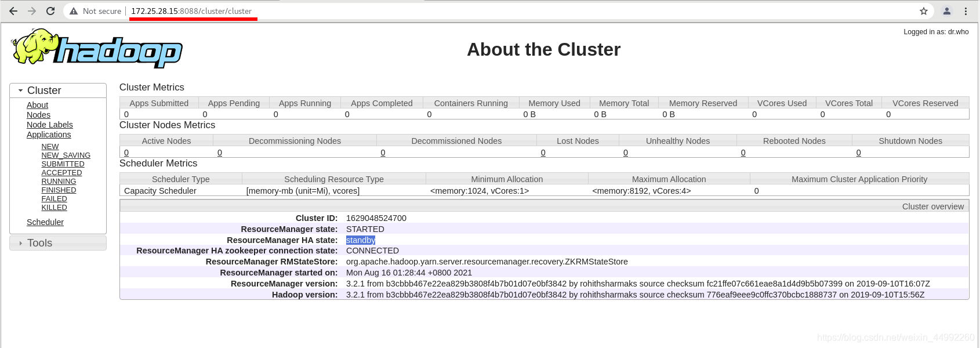Show applications in NEW_SAVING state
The image size is (980, 348).
[66, 155]
